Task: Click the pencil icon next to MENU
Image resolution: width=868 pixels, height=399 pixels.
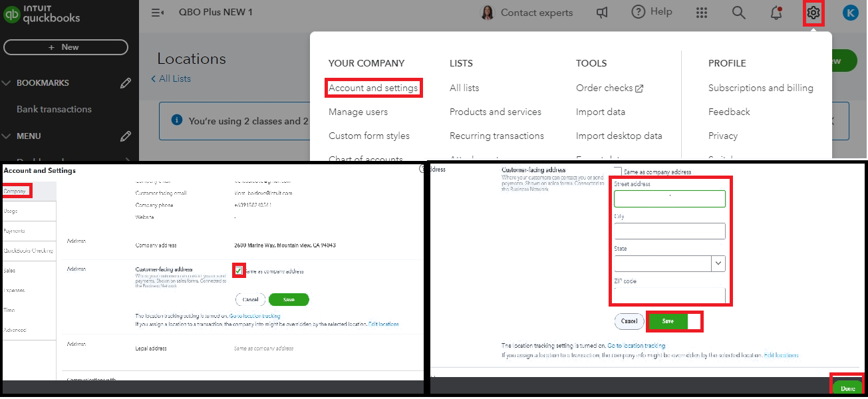Action: (125, 136)
